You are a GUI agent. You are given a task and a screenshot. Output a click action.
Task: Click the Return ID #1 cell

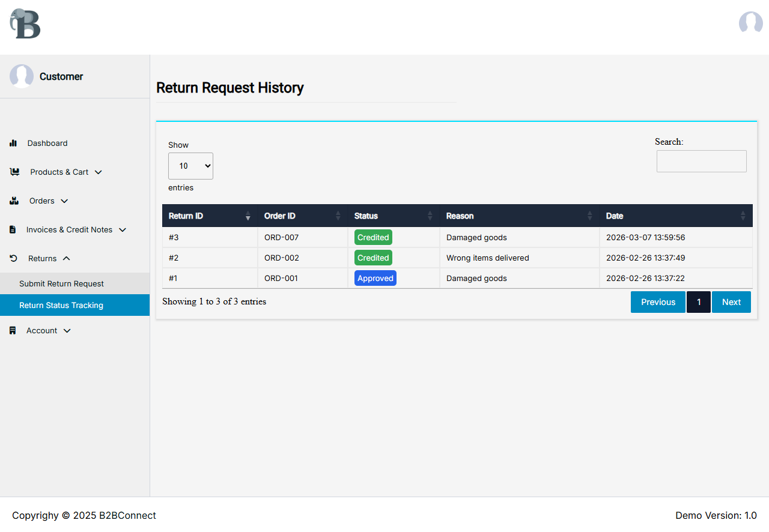210,278
